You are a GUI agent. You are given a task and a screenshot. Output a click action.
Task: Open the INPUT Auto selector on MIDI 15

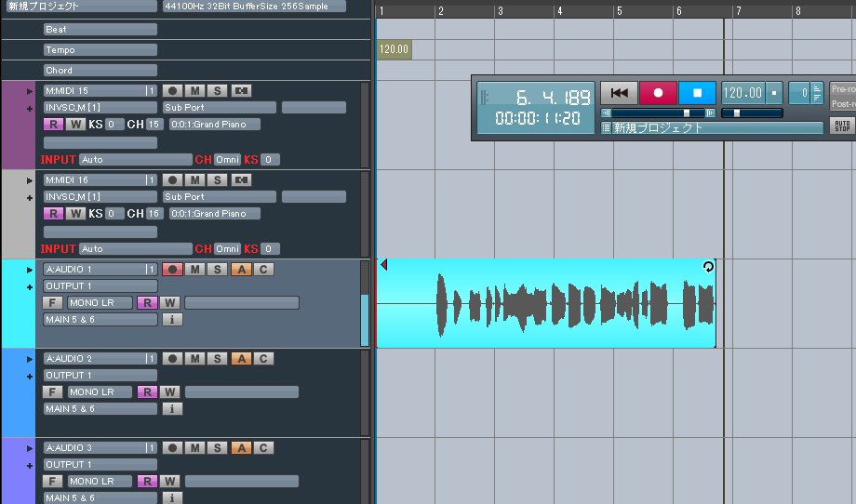pos(136,159)
